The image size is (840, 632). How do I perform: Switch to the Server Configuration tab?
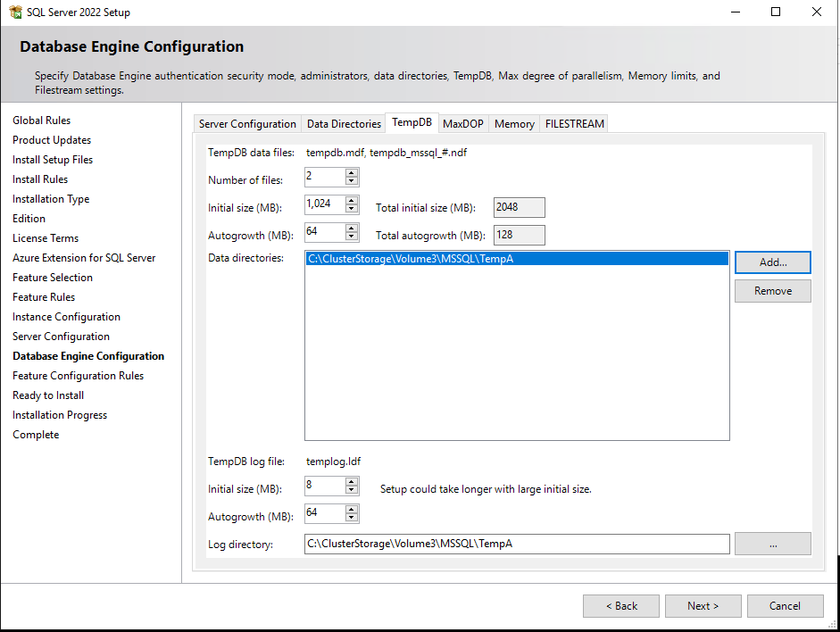(x=247, y=124)
